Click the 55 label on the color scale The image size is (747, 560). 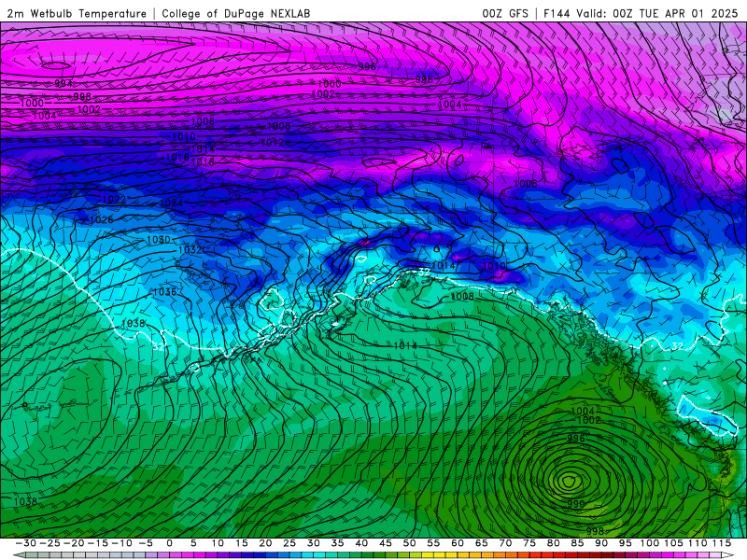point(433,543)
